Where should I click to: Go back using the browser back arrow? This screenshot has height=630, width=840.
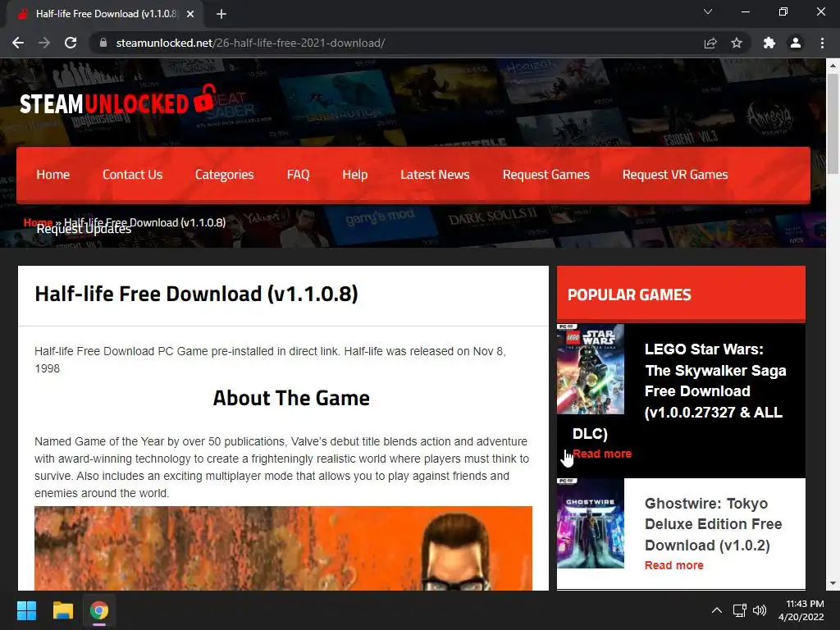pos(18,43)
